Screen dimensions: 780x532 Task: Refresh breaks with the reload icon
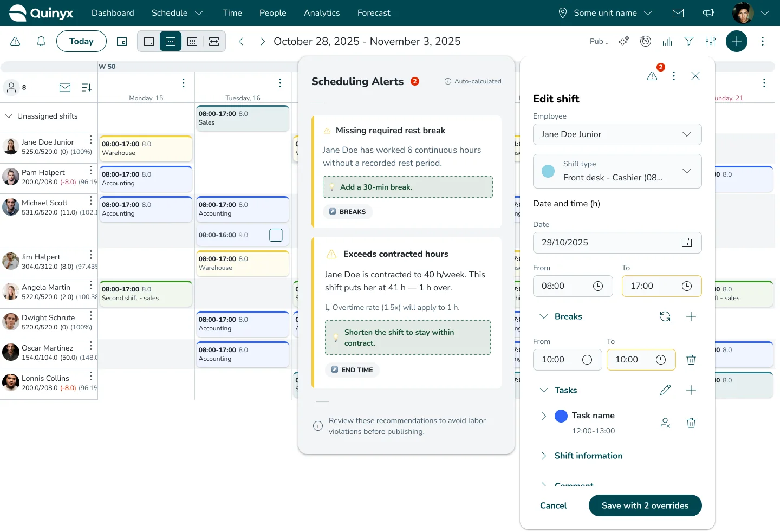click(x=665, y=316)
